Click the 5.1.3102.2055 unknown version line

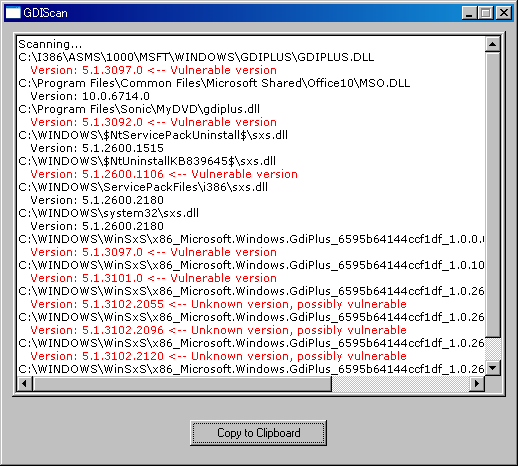coord(218,304)
